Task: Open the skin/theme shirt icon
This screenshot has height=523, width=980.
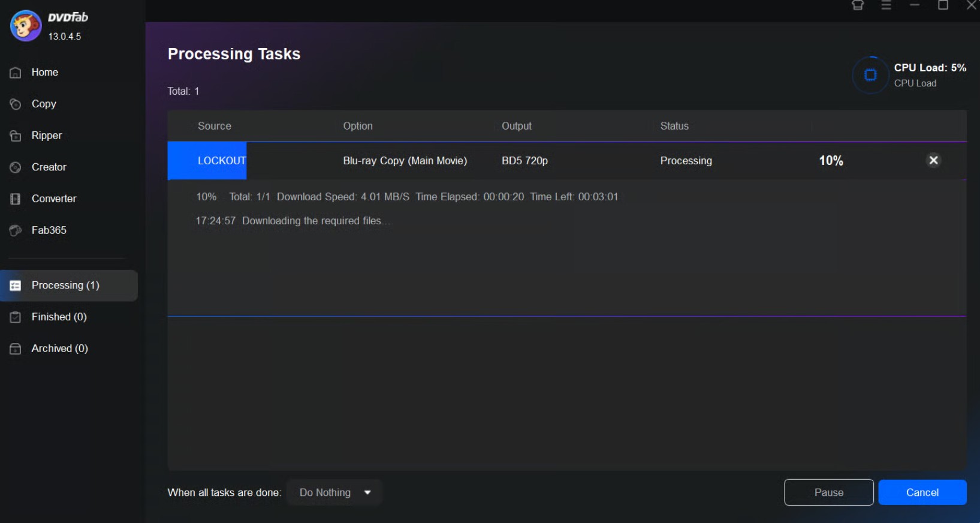Action: [858, 5]
